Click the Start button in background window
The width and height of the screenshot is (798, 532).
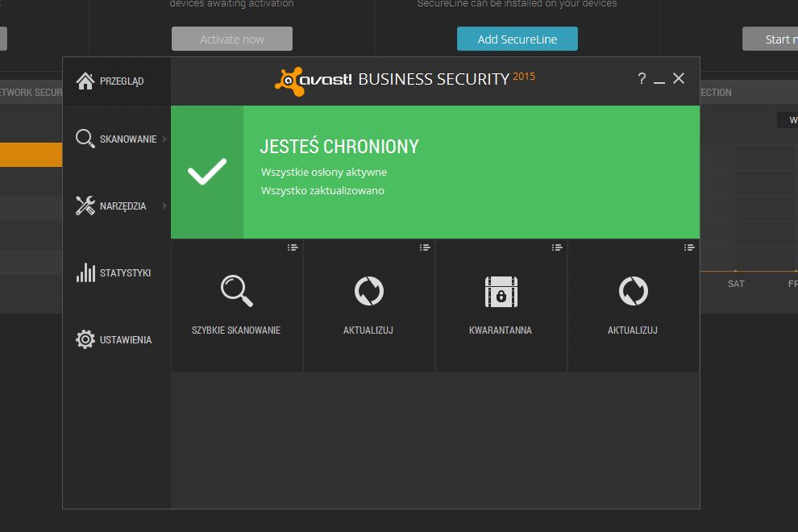tap(770, 39)
